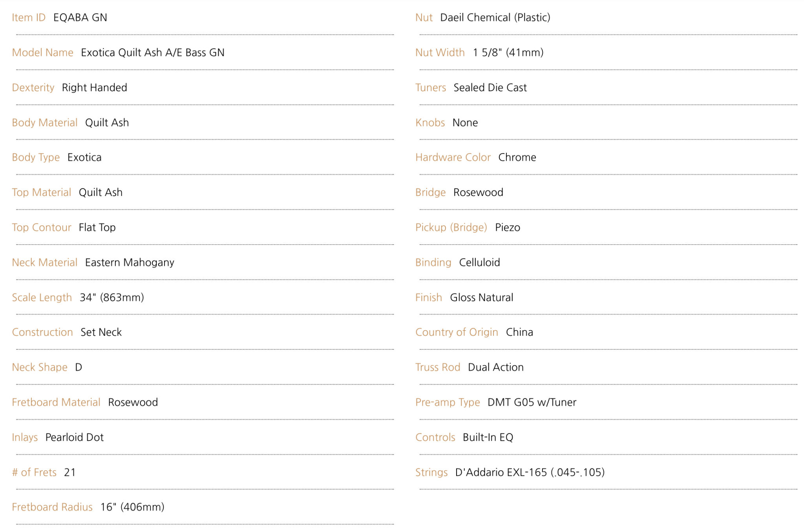Select the Eastern Mahogany neck material
The image size is (804, 532).
click(x=130, y=262)
